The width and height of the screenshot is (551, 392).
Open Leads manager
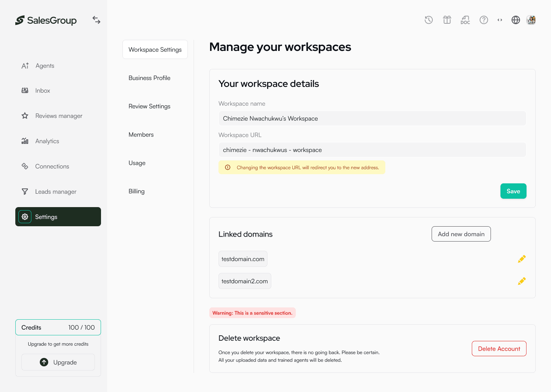(x=58, y=191)
